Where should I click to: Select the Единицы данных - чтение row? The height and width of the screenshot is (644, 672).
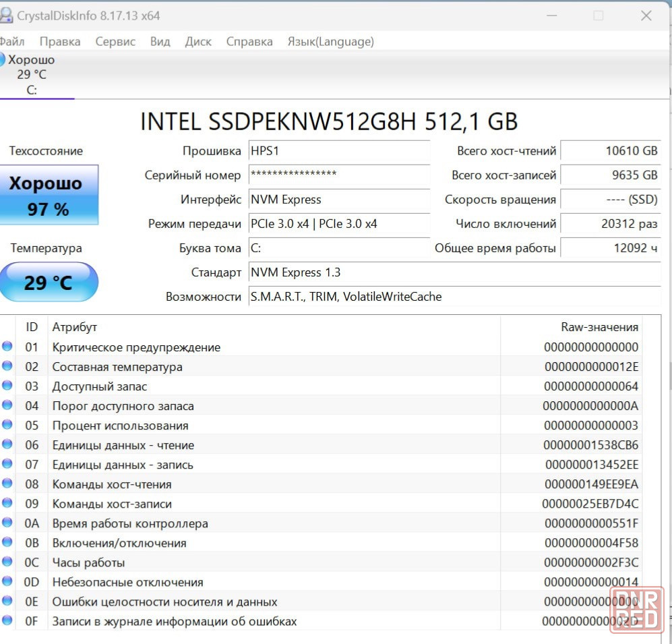click(x=270, y=445)
